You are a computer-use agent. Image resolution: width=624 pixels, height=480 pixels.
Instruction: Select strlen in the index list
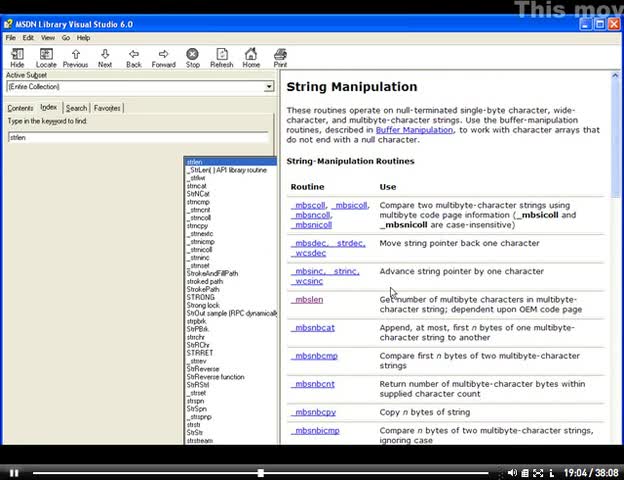point(230,162)
